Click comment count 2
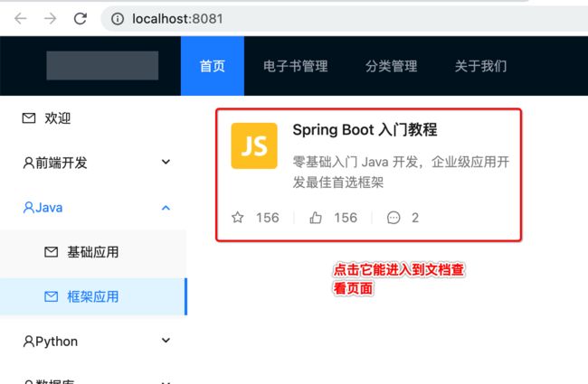Viewport: 588px width, 384px height. 415,218
